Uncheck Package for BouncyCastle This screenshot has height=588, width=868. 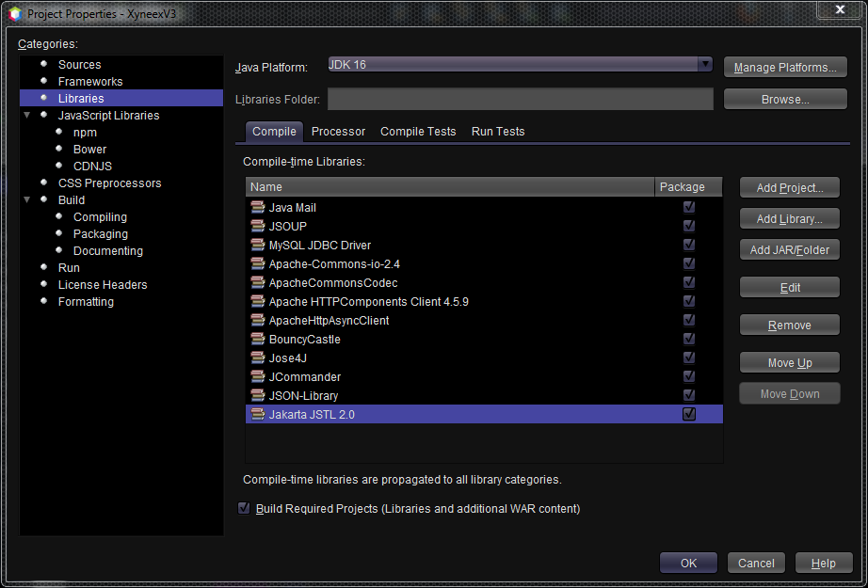coord(688,339)
